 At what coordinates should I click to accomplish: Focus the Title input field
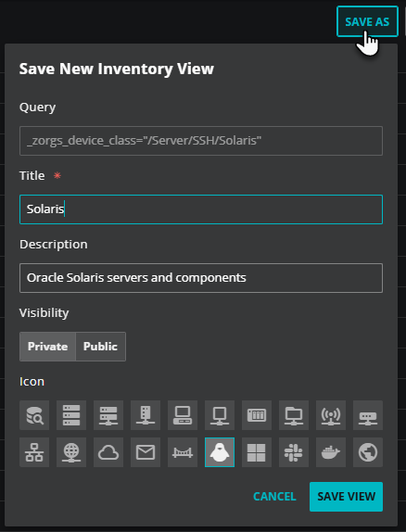[x=201, y=209]
